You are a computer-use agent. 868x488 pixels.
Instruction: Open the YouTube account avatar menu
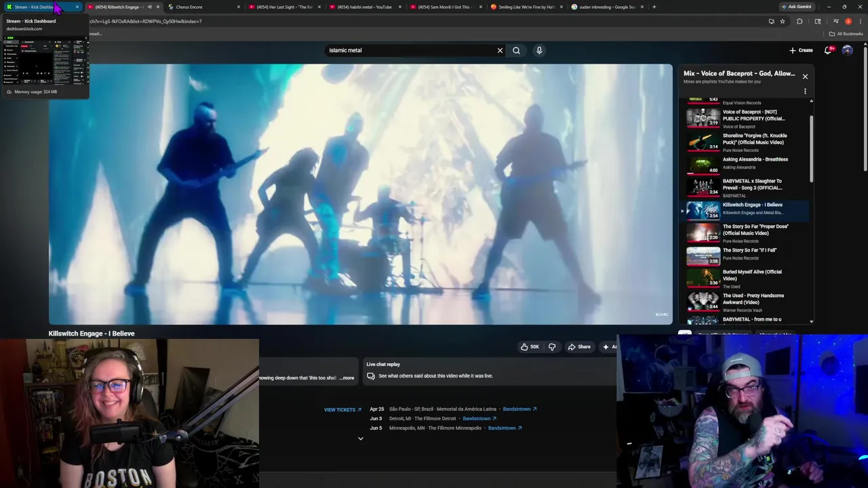point(847,50)
